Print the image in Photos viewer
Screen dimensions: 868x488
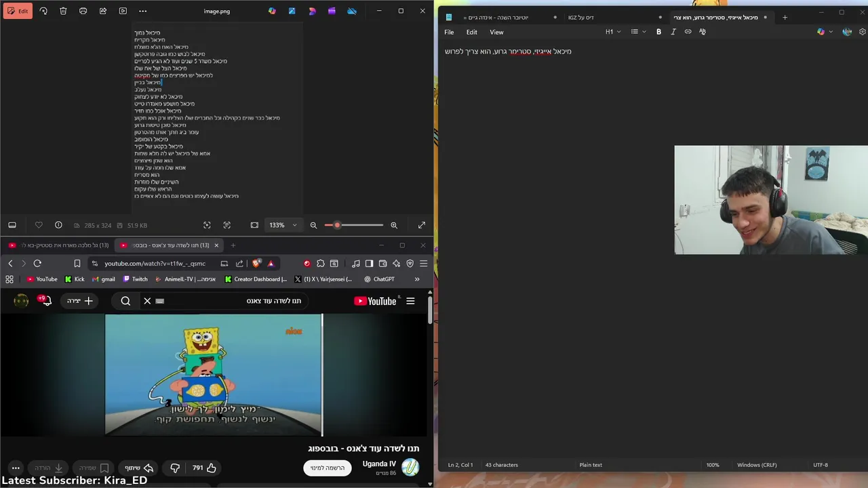pyautogui.click(x=83, y=11)
